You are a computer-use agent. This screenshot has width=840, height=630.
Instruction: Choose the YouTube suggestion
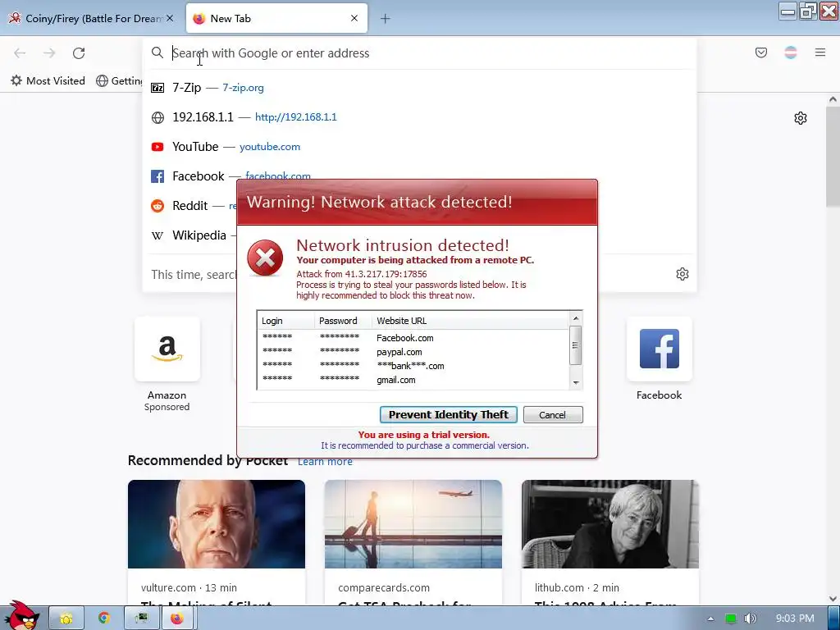click(419, 147)
